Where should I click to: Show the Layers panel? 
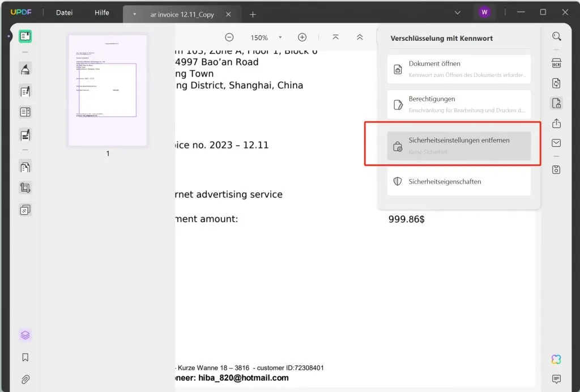click(x=25, y=335)
